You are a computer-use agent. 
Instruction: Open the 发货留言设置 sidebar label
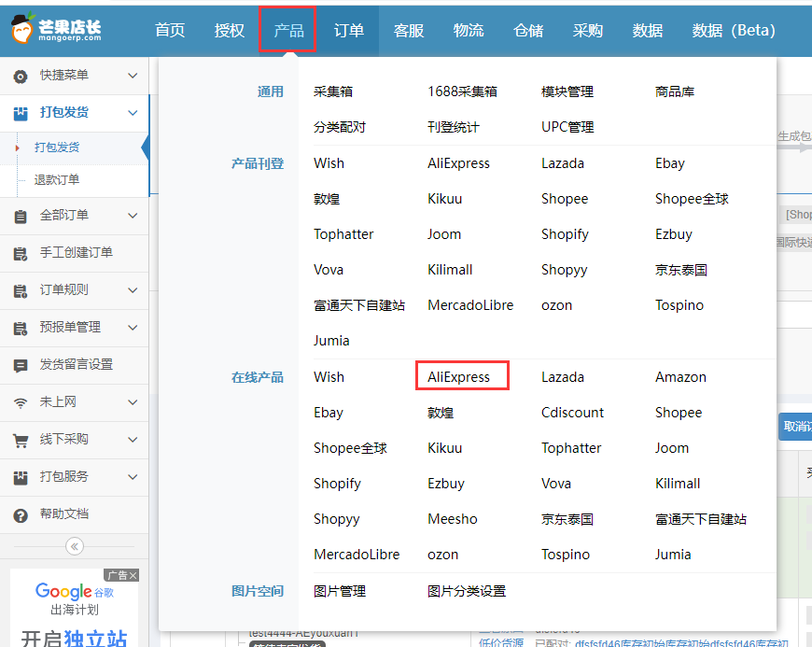click(77, 364)
